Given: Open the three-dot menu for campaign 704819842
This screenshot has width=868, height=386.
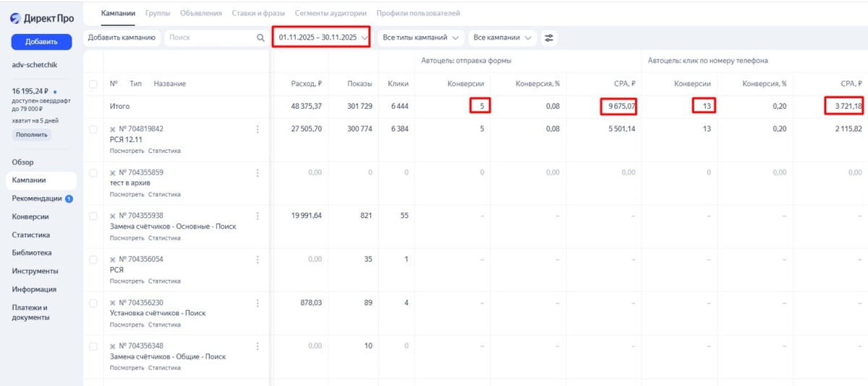Looking at the screenshot, I should point(258,130).
